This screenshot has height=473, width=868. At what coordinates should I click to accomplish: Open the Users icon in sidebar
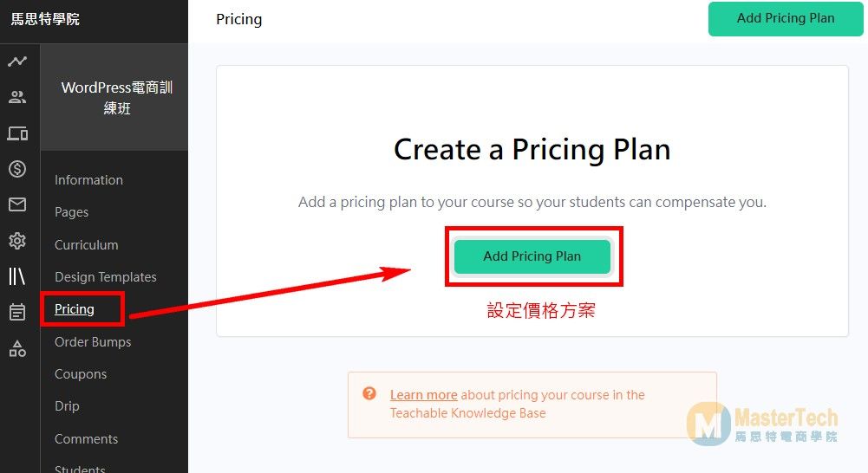(17, 97)
